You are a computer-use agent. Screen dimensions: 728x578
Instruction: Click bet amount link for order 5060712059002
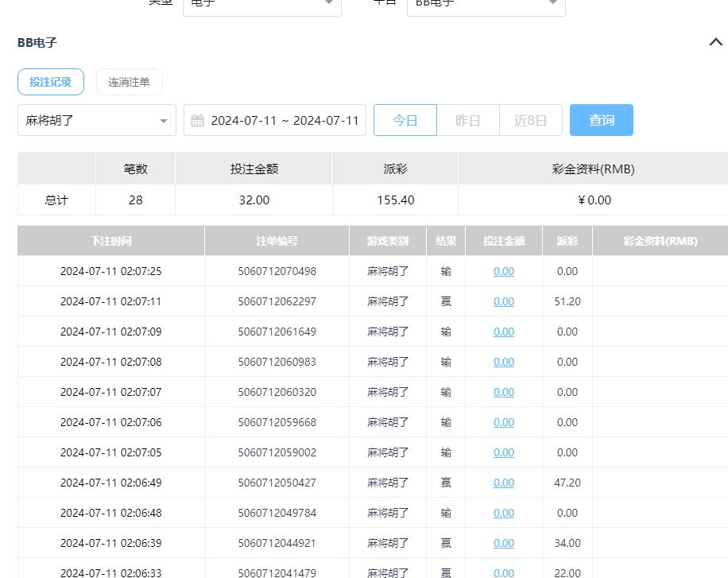tap(504, 452)
